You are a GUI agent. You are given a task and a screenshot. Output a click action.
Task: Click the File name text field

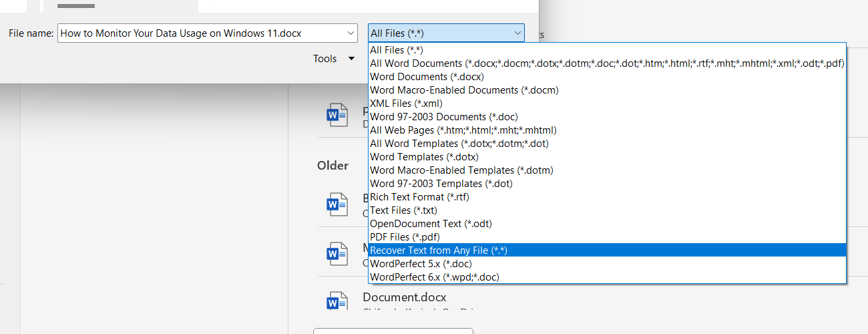(201, 33)
